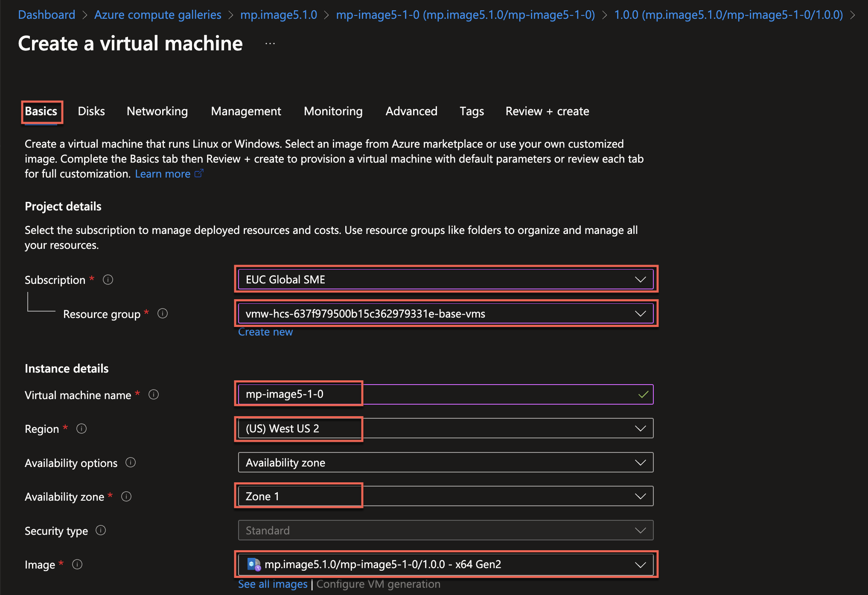The width and height of the screenshot is (868, 595).
Task: Open 1.0.0 image version breadcrumb
Action: [728, 15]
